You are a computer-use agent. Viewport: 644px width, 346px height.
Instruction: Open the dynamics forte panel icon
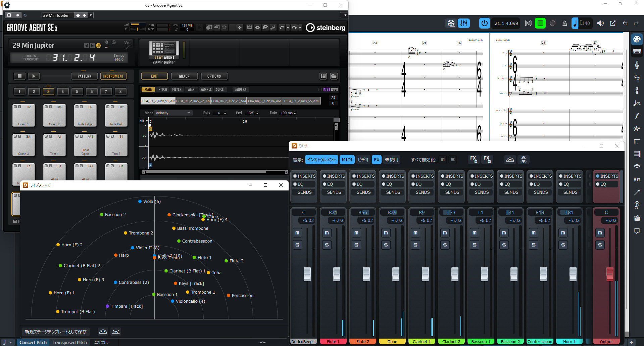coord(637,116)
